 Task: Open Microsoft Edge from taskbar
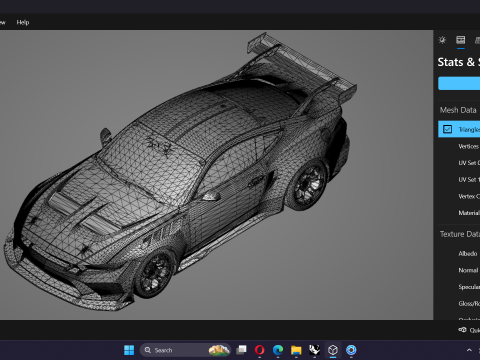(278, 350)
